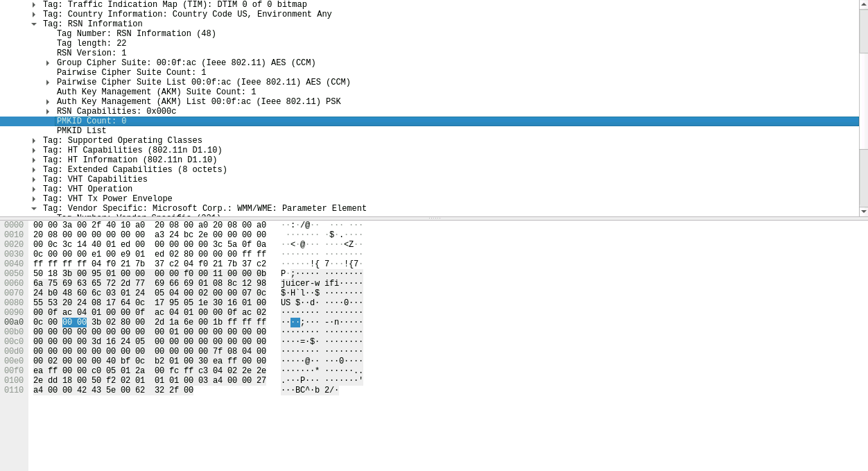Click hex offset 0000 in bytes pane
Viewport: 868px width, 471px height.
(x=14, y=225)
